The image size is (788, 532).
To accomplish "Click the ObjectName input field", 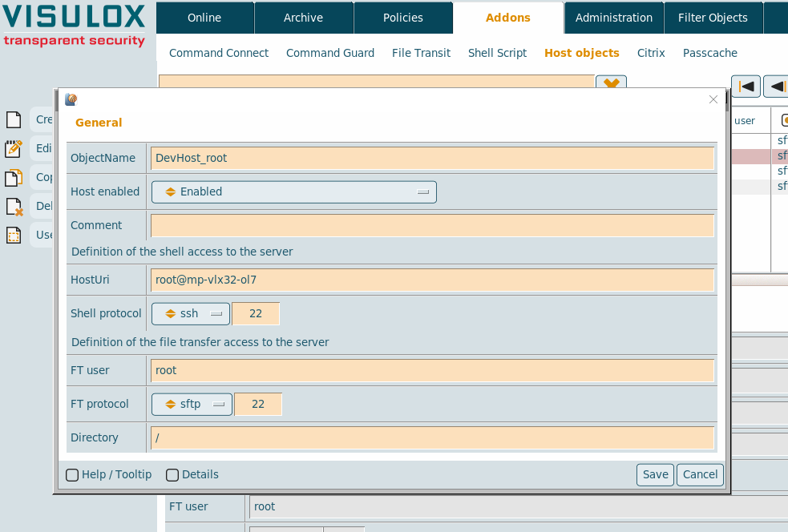I will click(432, 159).
